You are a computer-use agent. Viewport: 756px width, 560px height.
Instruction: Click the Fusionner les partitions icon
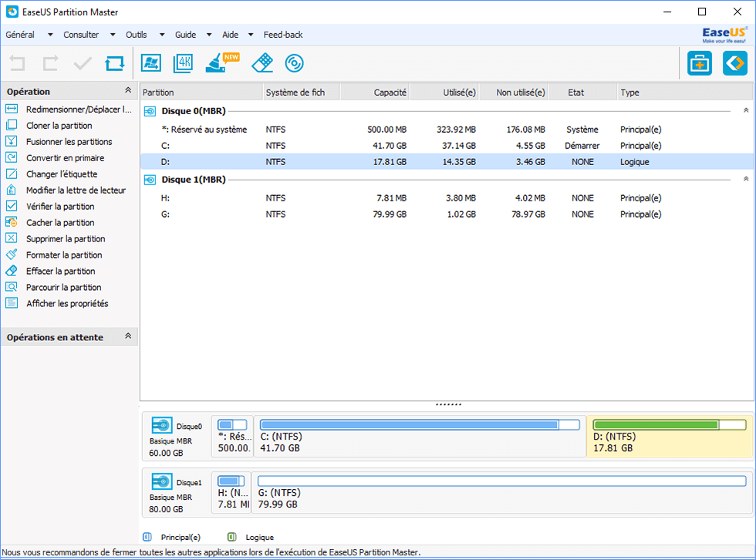(x=12, y=141)
